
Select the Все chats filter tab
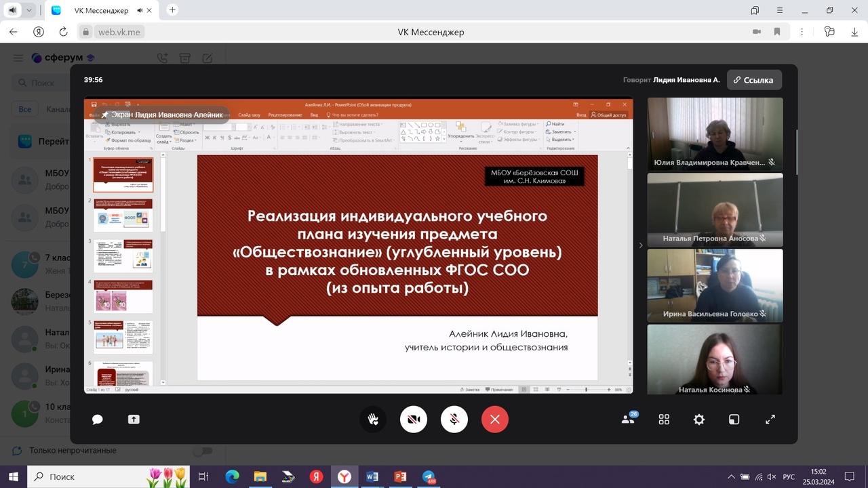[24, 109]
